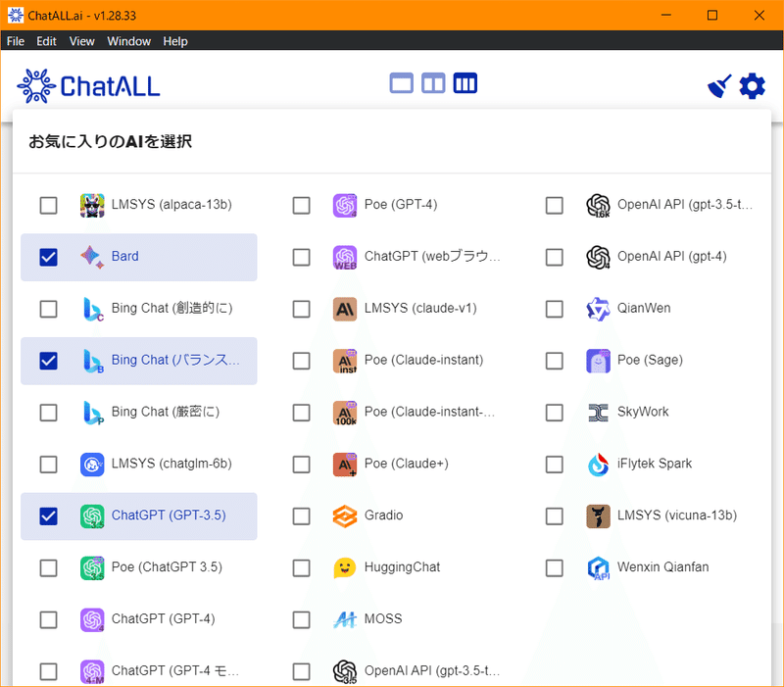The height and width of the screenshot is (687, 784).
Task: Uncheck the Bard checkbox
Action: pyautogui.click(x=48, y=257)
